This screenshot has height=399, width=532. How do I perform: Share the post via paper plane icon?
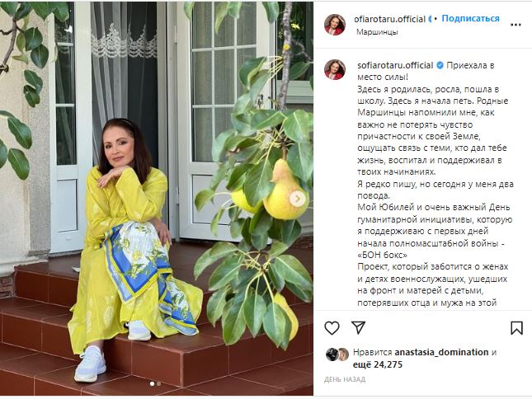tap(358, 327)
